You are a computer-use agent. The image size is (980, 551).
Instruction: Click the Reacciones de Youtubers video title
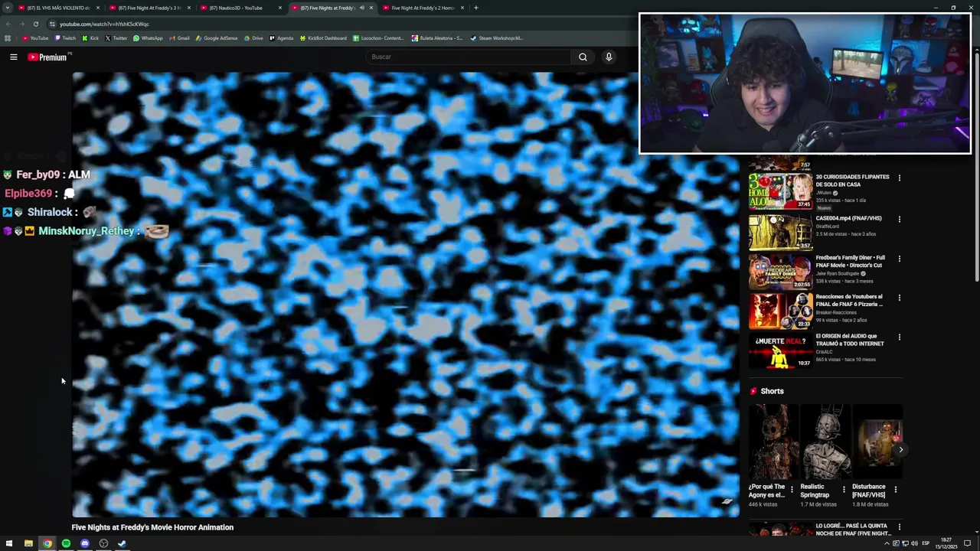(849, 300)
